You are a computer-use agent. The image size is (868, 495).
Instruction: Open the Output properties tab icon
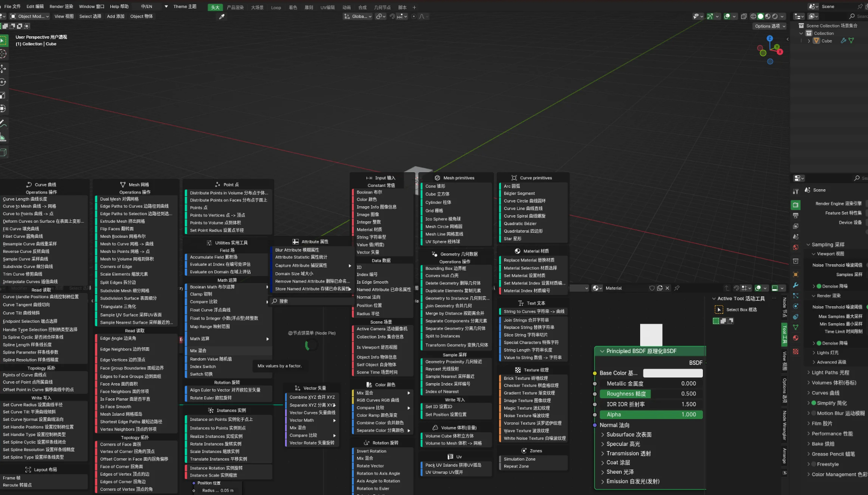pos(795,216)
